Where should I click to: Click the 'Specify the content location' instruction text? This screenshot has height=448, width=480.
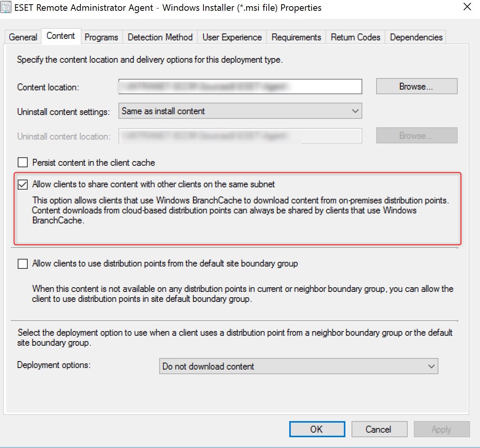click(150, 60)
